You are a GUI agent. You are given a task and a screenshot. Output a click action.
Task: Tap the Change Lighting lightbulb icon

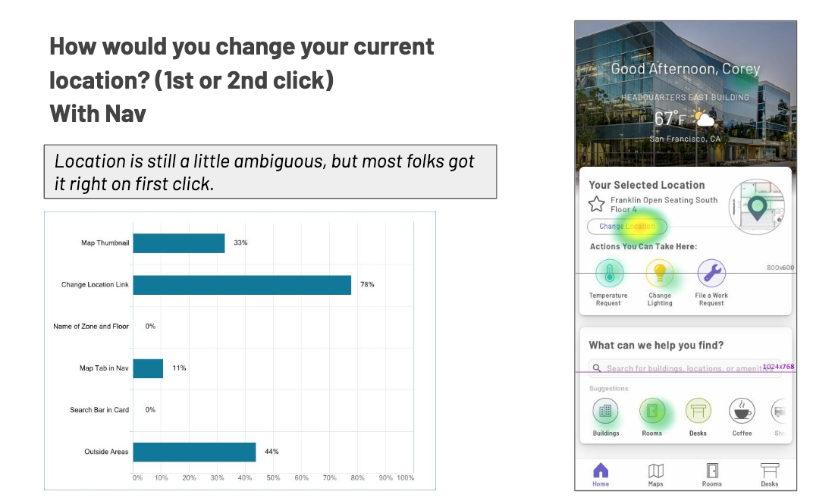660,273
